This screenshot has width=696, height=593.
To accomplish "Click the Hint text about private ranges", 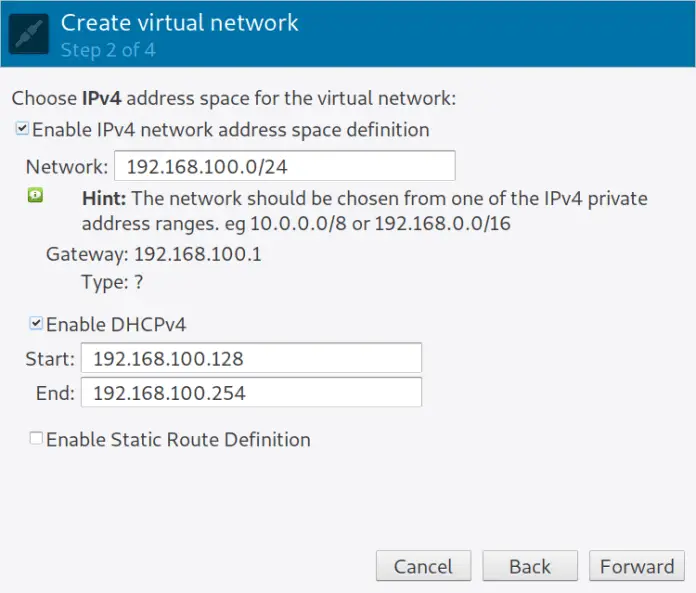I will [x=364, y=211].
